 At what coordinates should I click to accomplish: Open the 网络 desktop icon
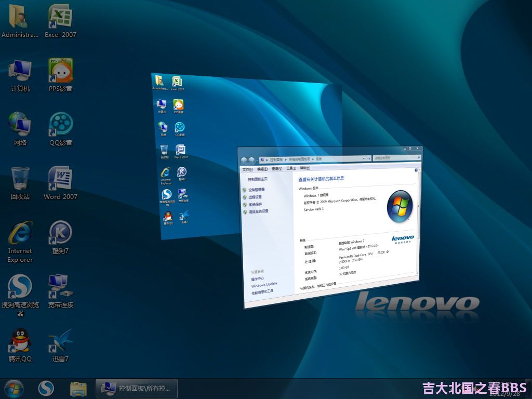pyautogui.click(x=20, y=129)
